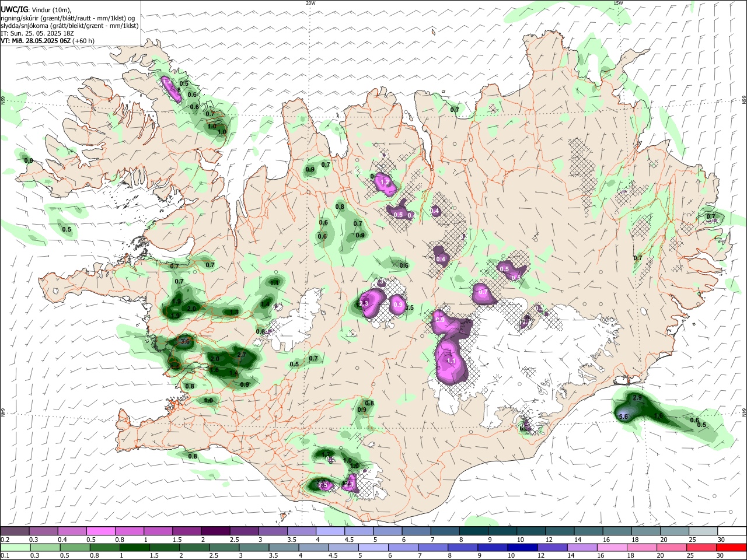Click the 'IT: Sun. 25. 05. 2025 18Z' line
747x560 pixels.
coord(37,33)
